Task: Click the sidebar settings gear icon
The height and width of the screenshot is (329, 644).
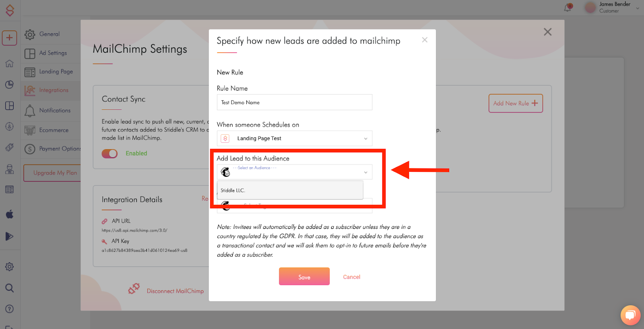Action: point(10,267)
